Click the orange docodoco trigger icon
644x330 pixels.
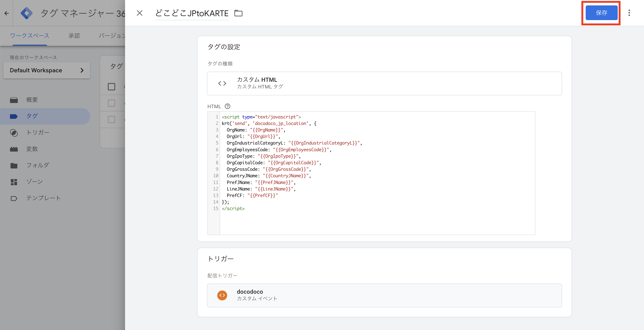pyautogui.click(x=222, y=295)
